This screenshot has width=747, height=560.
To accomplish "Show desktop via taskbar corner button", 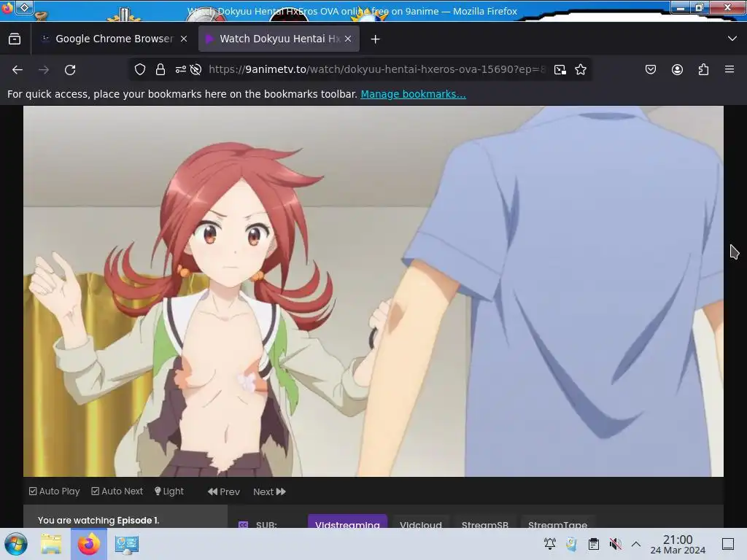I will click(728, 544).
